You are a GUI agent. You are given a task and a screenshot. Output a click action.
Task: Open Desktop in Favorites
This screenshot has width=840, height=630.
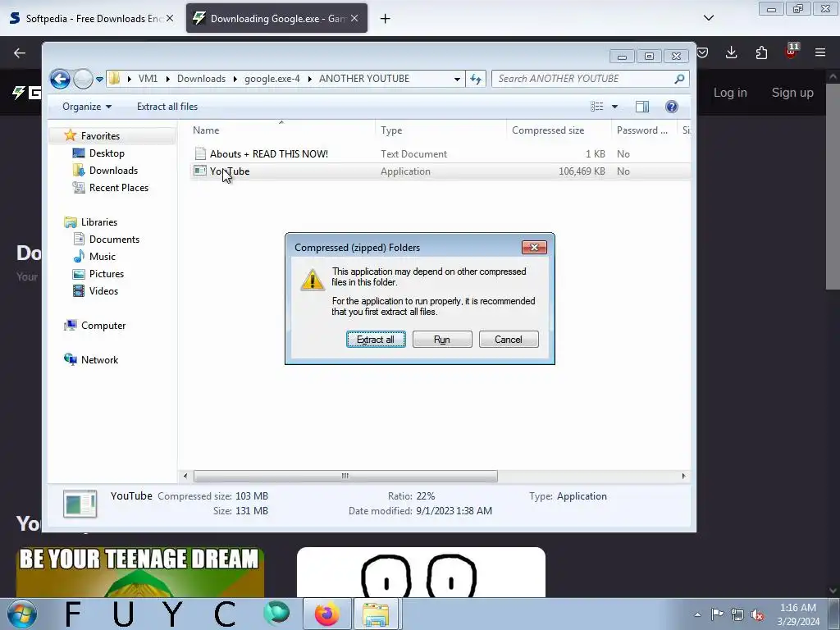click(x=107, y=153)
